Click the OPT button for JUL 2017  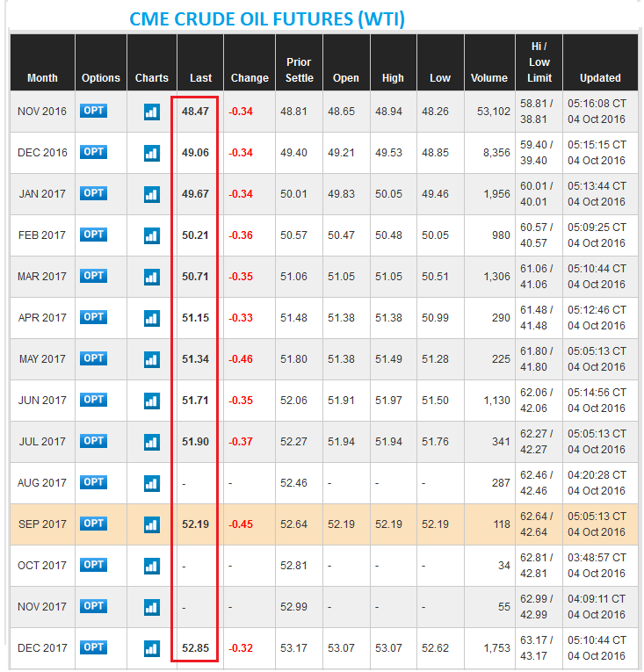tap(93, 441)
